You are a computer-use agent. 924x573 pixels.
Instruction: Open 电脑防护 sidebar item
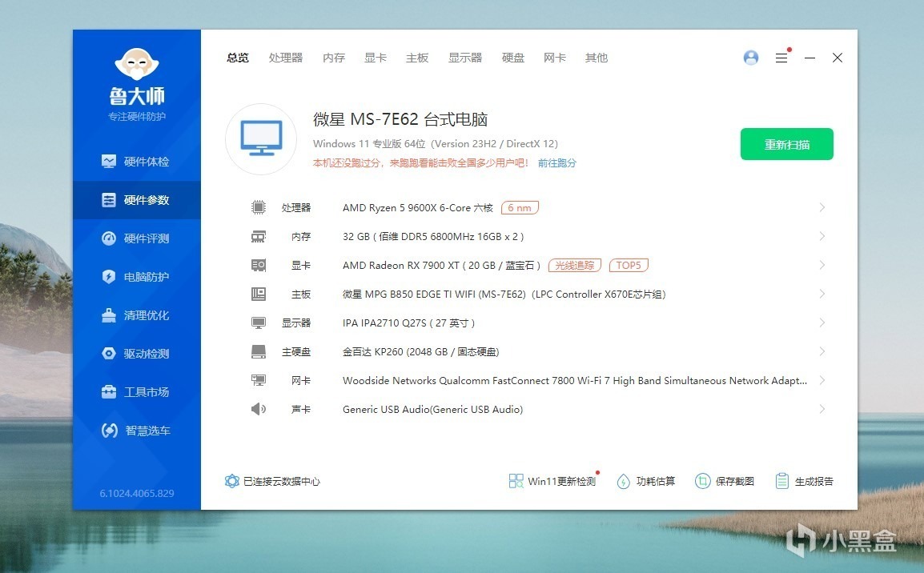(136, 277)
